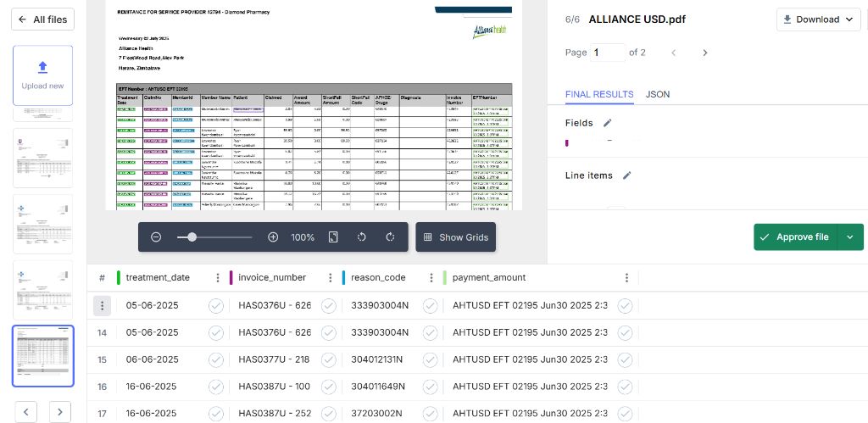The width and height of the screenshot is (868, 423).
Task: Toggle check for row 15 date 06-06-2025
Action: pyautogui.click(x=216, y=360)
